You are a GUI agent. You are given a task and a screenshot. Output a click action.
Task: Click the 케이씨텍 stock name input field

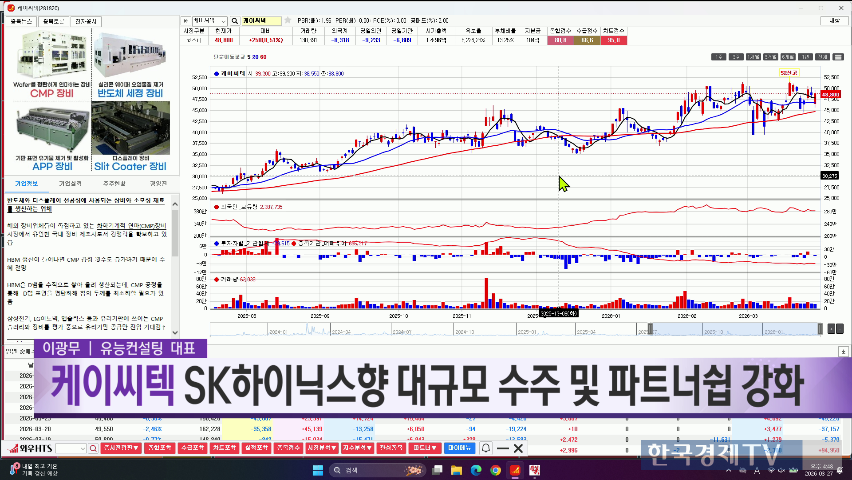click(262, 19)
